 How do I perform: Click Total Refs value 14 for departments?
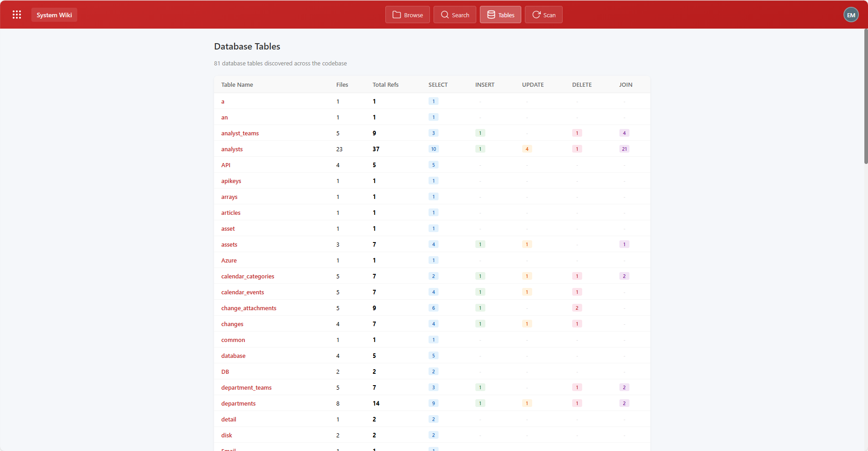(376, 403)
